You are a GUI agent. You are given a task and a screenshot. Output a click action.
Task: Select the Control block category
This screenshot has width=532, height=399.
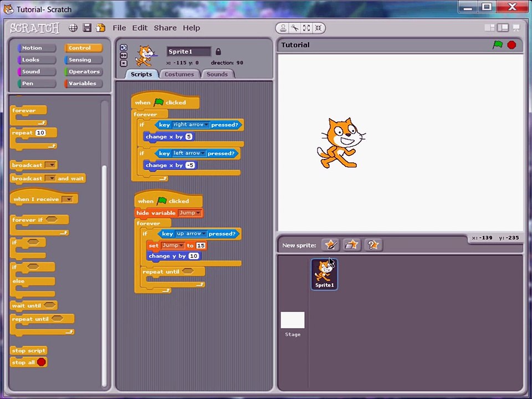(x=84, y=48)
